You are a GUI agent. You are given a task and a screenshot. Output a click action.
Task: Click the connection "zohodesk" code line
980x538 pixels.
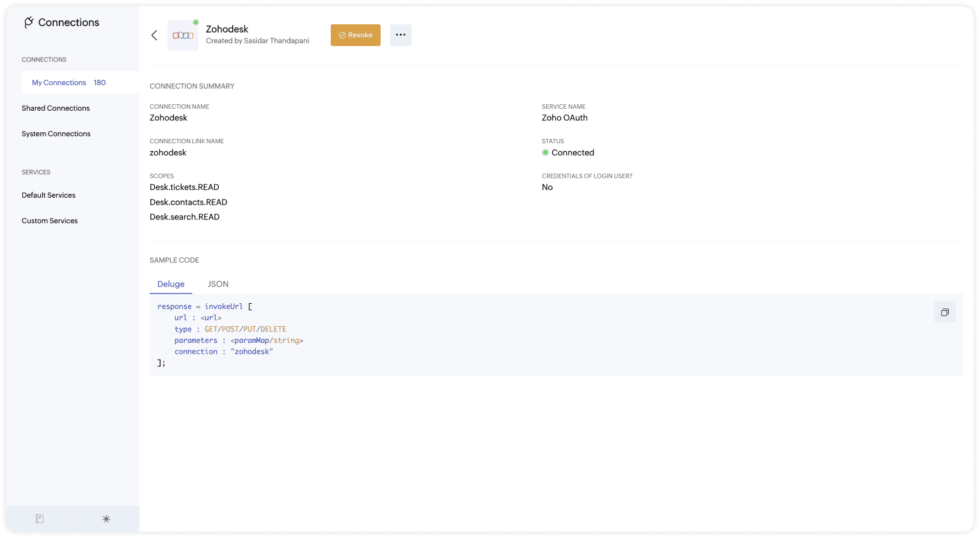pos(224,352)
